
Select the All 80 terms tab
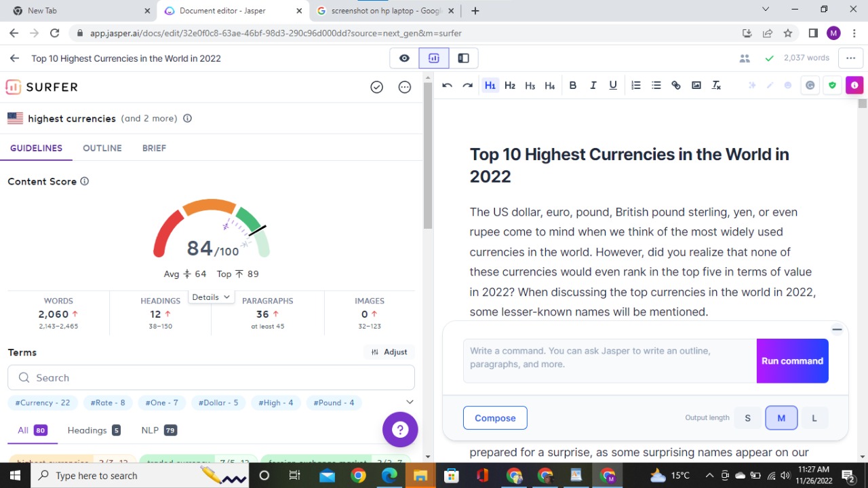(32, 430)
